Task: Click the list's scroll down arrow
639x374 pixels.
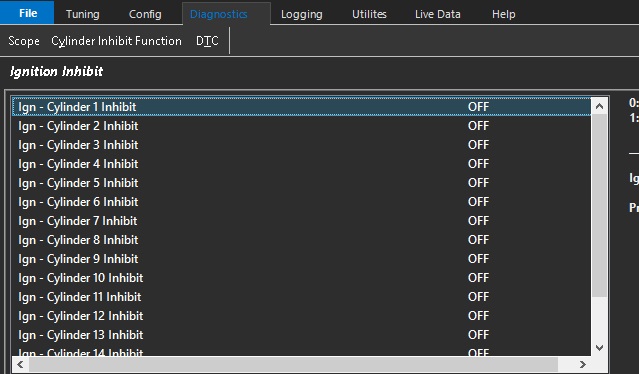Action: coord(599,348)
